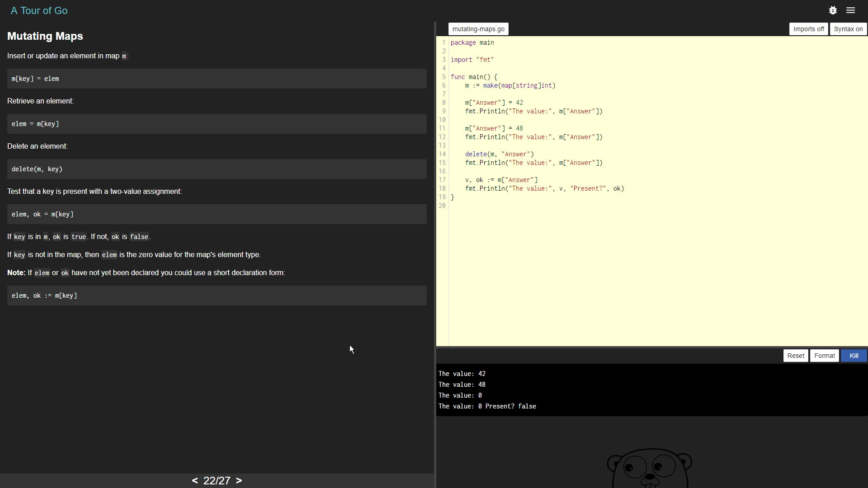Report a bug via the bug icon
The height and width of the screenshot is (488, 868).
[833, 10]
